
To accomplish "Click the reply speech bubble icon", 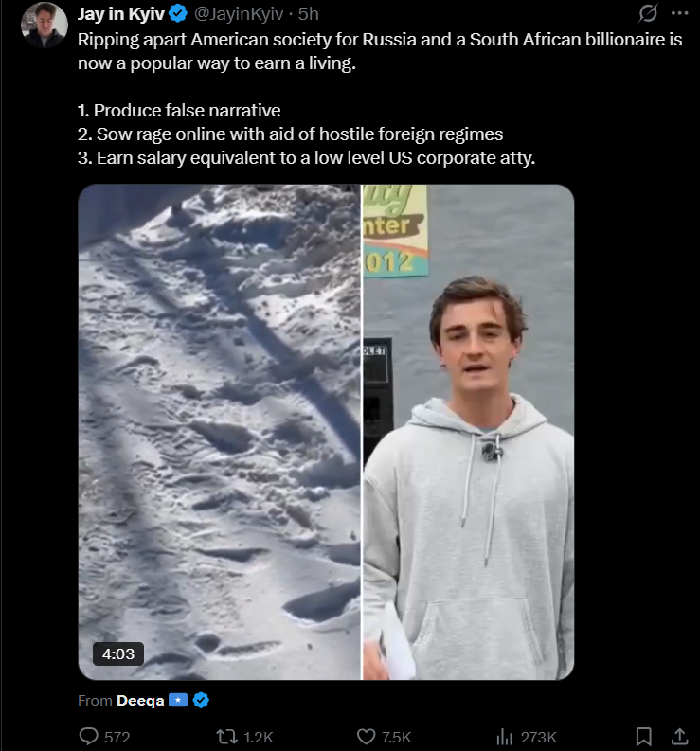I will point(89,736).
